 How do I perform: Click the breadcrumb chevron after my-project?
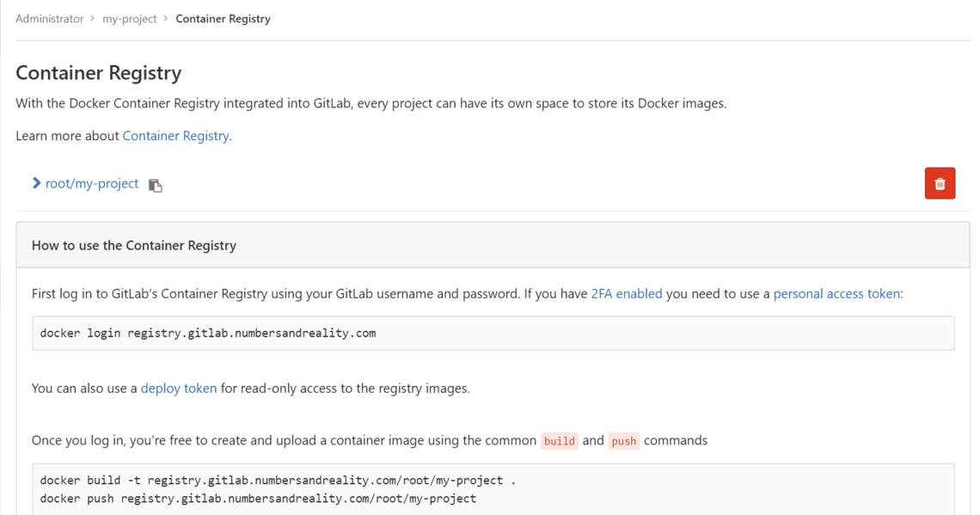tap(166, 19)
